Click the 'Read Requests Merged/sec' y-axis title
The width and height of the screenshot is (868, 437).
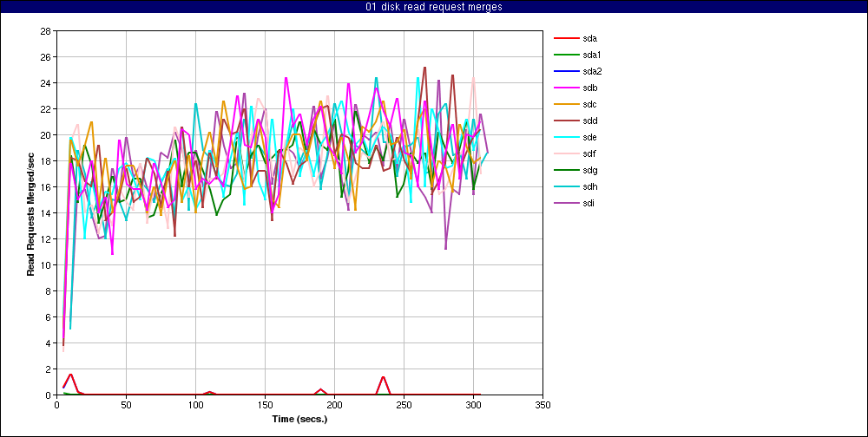(x=31, y=213)
